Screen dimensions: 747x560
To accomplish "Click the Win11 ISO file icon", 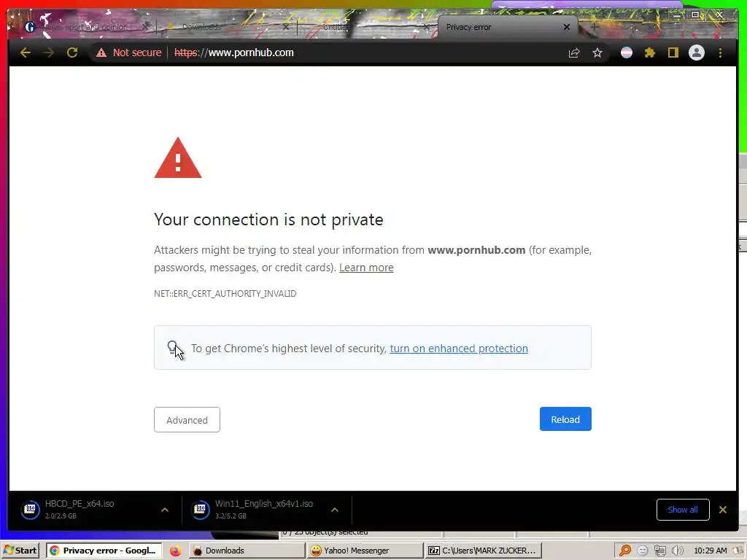I will 200,510.
